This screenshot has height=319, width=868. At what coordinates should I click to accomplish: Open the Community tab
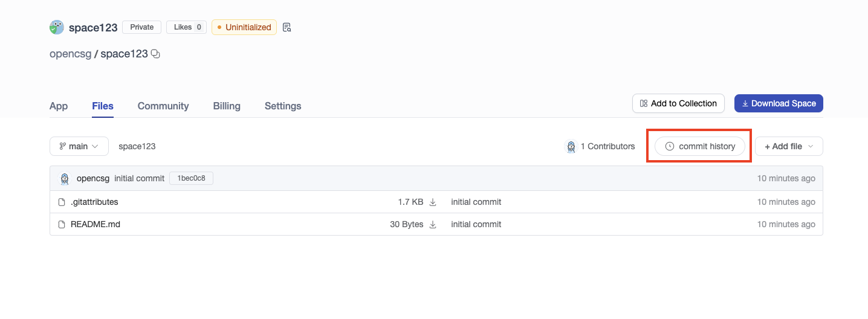point(163,106)
